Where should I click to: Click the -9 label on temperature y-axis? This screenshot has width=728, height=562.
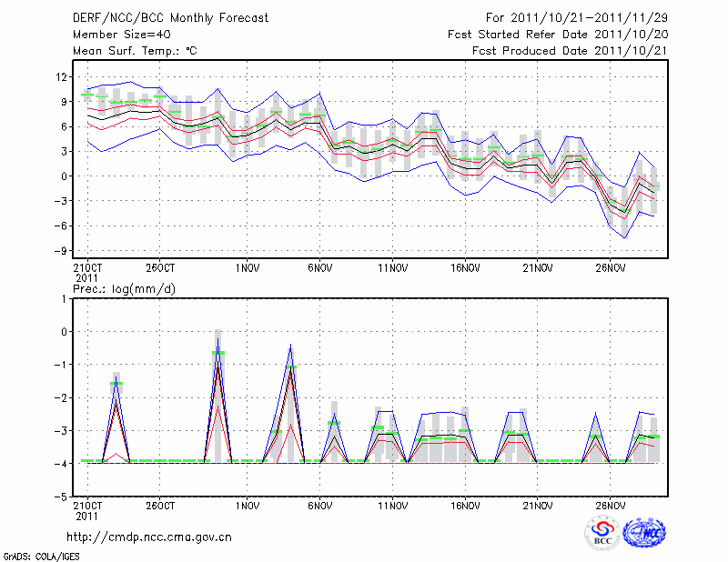[60, 251]
